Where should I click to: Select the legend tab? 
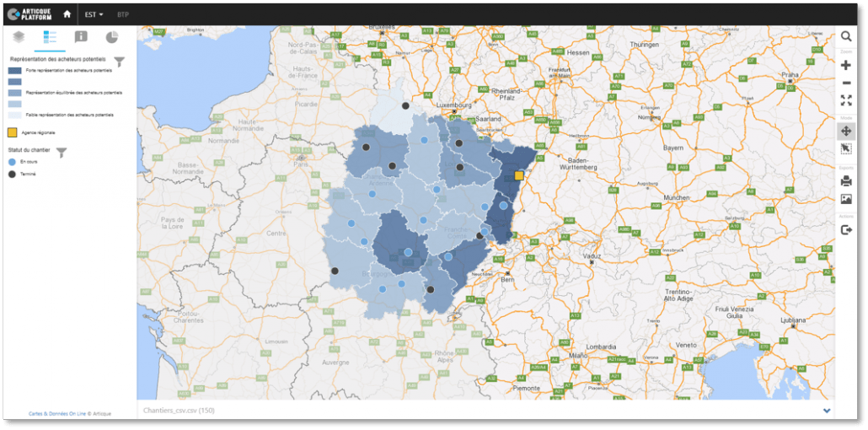[50, 37]
